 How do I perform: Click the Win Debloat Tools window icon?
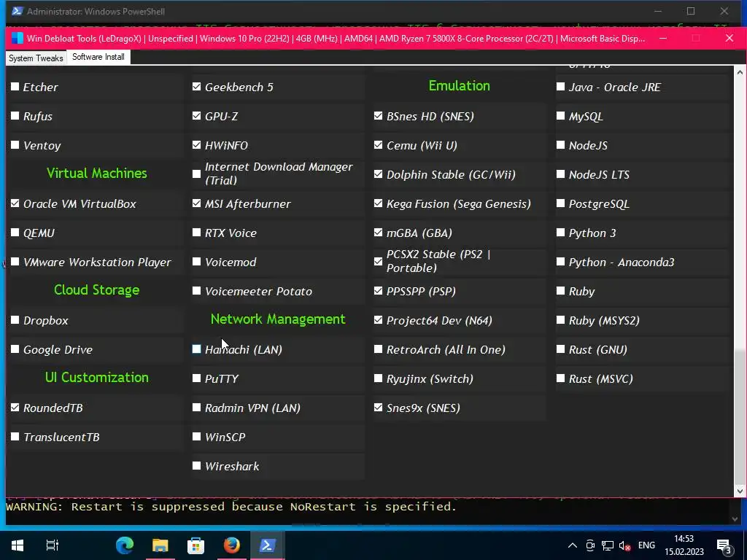point(18,38)
